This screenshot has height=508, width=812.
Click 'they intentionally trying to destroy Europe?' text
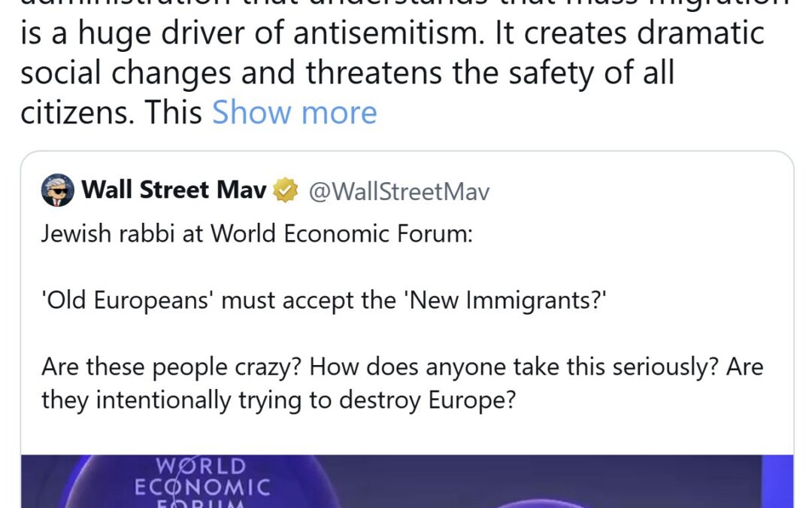pos(278,399)
